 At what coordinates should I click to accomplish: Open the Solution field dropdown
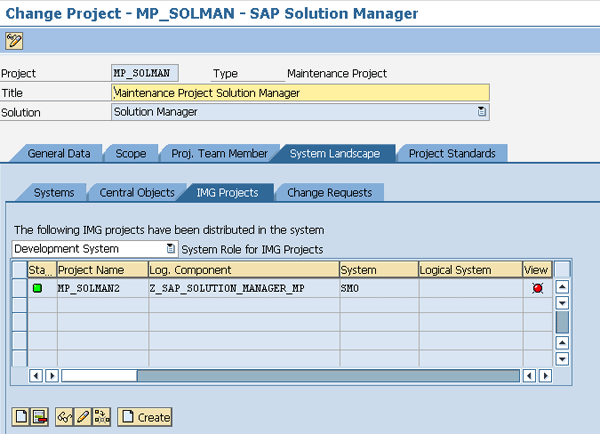(482, 112)
